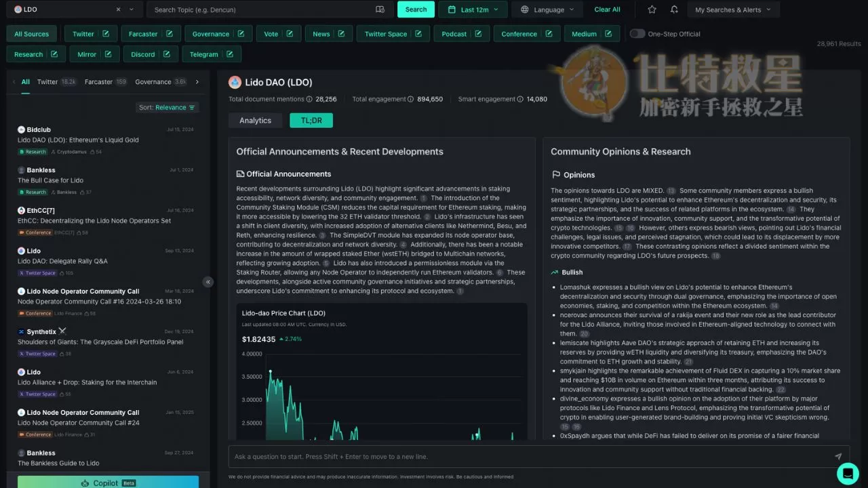868x488 pixels.
Task: Clear the LDO token with X icon
Action: (118, 9)
